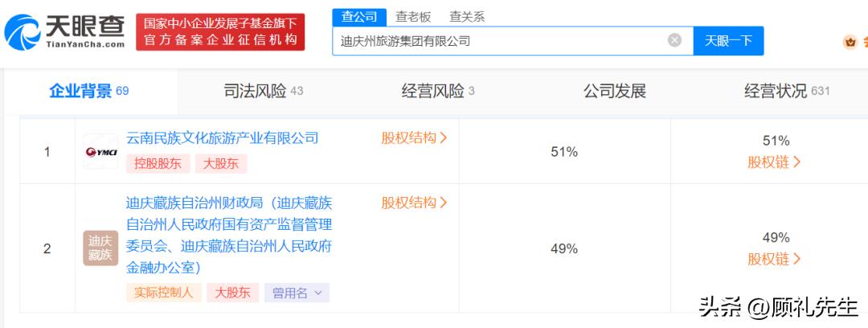
Task: Open the 公司发展 tab
Action: (615, 92)
